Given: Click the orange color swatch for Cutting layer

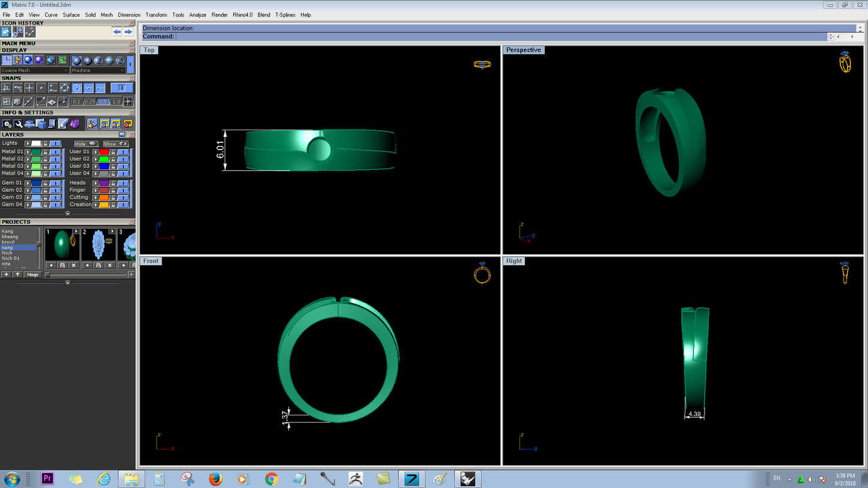Looking at the screenshot, I should pyautogui.click(x=104, y=197).
